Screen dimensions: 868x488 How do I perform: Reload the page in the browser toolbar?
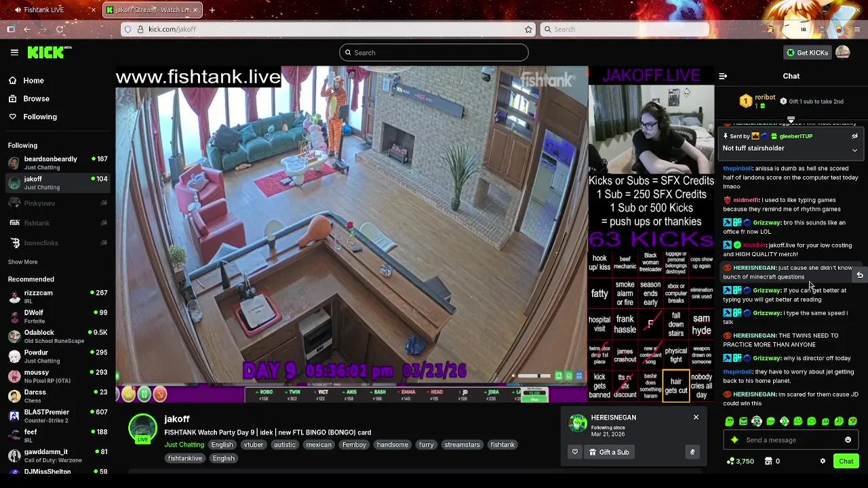coord(60,29)
